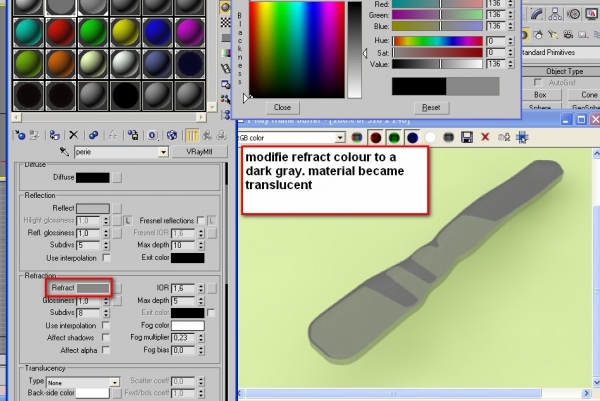600x401 pixels.
Task: Click the Object Type rollout header
Action: [561, 71]
